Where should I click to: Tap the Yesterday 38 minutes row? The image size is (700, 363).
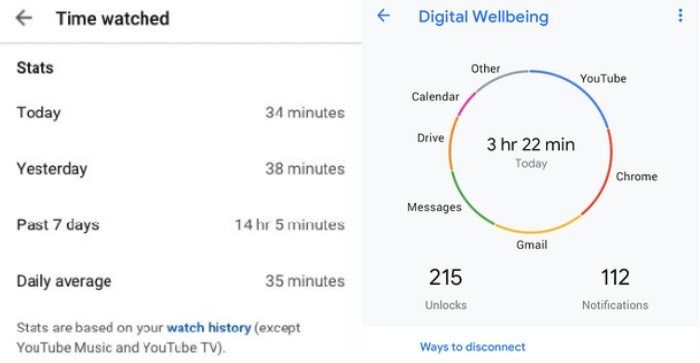(181, 169)
